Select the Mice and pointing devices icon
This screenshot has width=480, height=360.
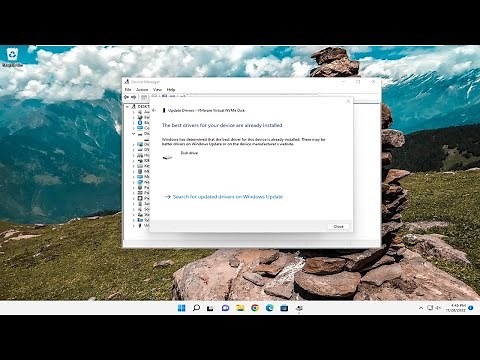click(x=140, y=171)
